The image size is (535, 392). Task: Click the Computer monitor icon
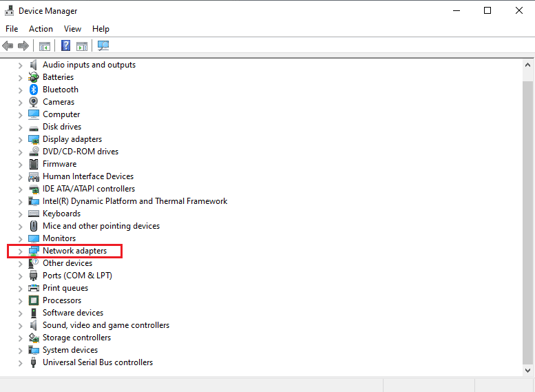34,114
